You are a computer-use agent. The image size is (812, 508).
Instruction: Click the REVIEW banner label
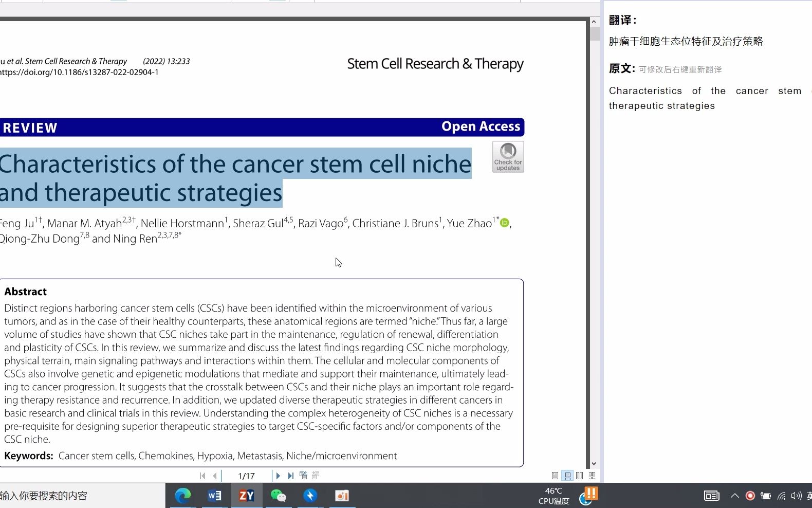tap(30, 128)
